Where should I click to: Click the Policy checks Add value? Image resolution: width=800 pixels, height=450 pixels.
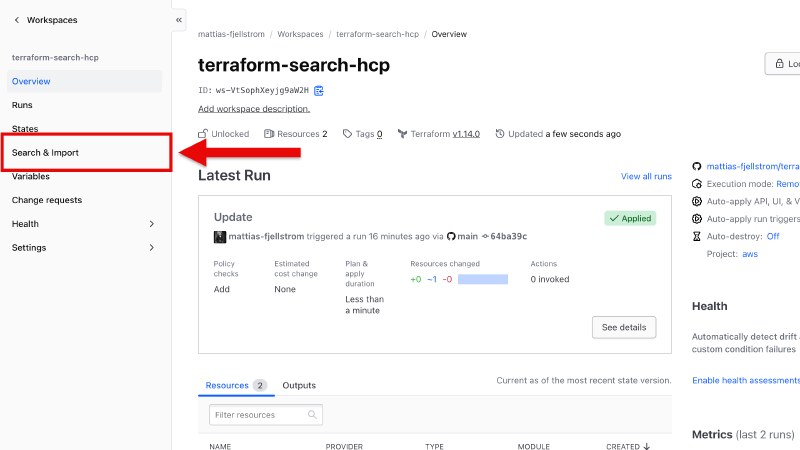click(x=221, y=289)
